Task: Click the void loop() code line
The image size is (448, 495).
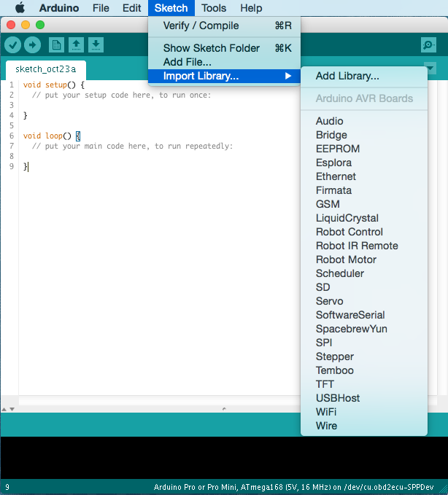Action: pos(52,136)
